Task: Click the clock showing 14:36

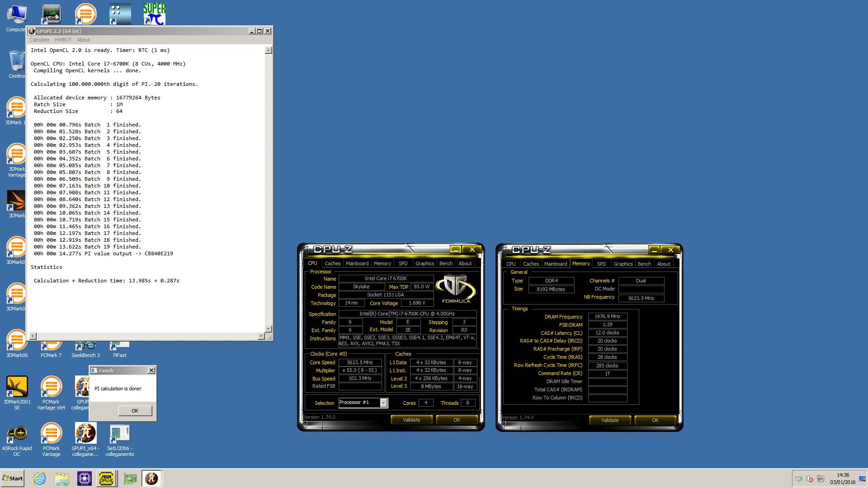Action: coord(843,475)
